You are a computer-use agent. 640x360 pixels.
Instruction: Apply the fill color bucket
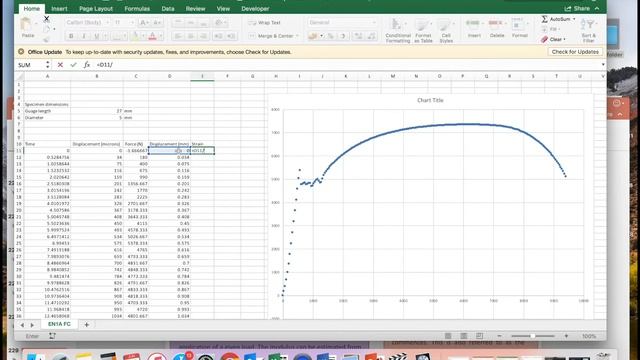pos(134,36)
